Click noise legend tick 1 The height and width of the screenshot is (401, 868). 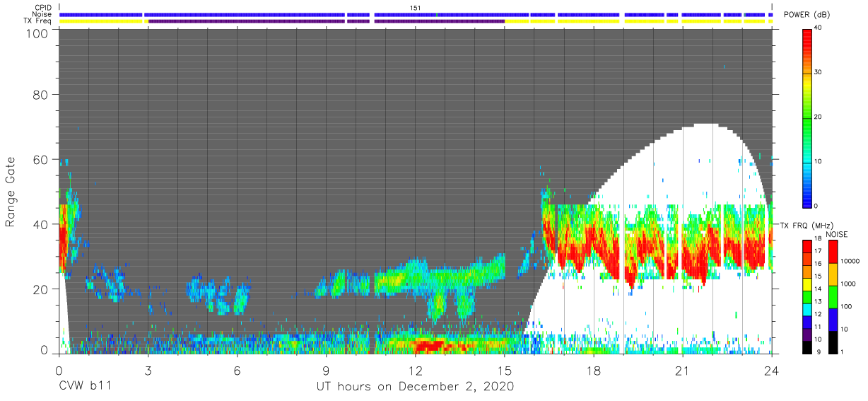(x=843, y=351)
